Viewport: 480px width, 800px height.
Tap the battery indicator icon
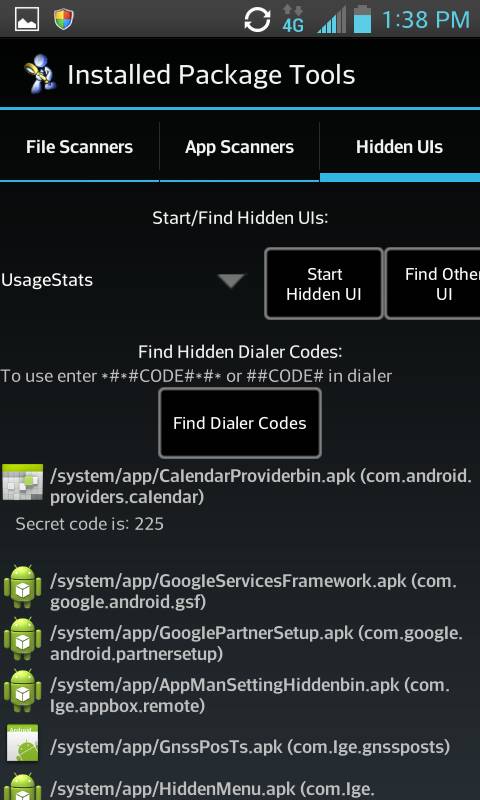(362, 19)
